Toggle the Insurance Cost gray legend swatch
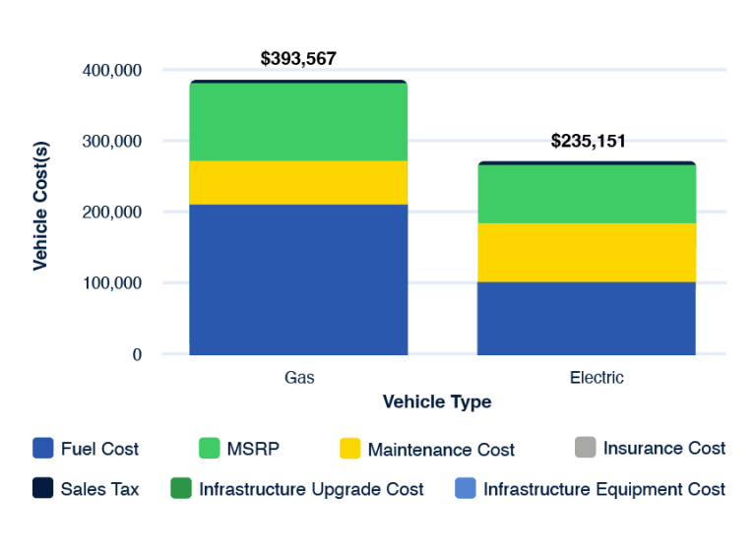 click(585, 448)
